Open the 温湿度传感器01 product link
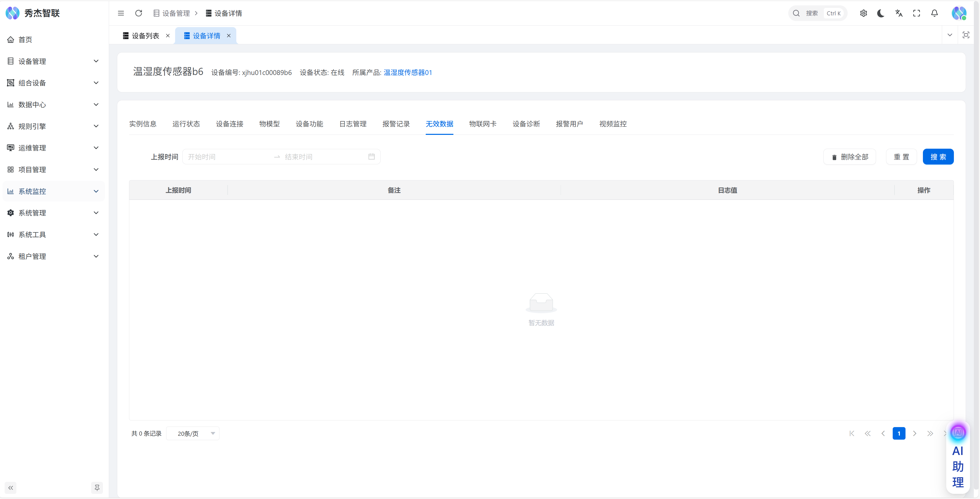 408,73
